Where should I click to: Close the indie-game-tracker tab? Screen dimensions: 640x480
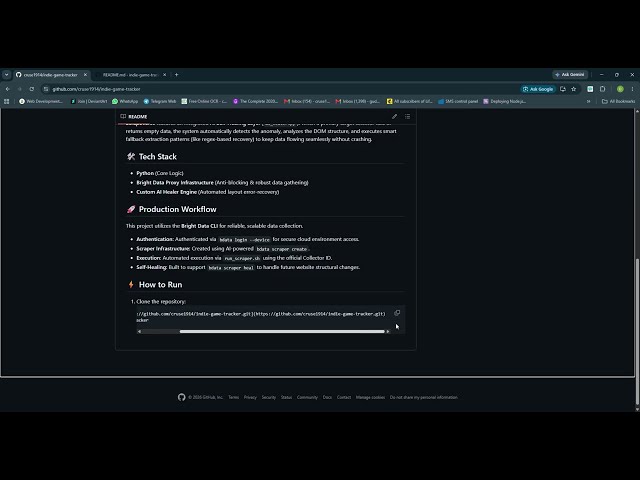[85, 75]
